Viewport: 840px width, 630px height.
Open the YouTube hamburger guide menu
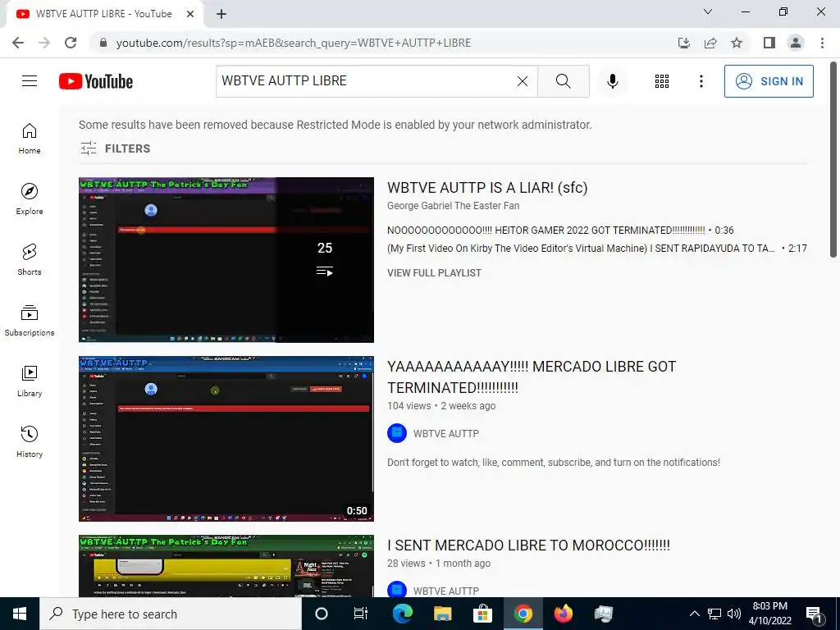coord(30,81)
